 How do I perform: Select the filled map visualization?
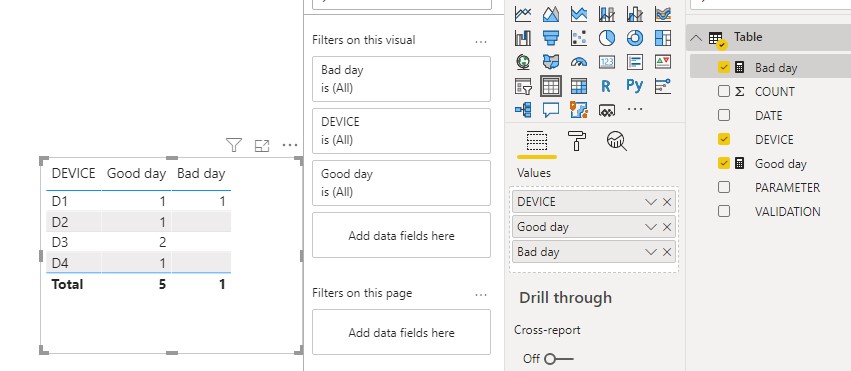(x=551, y=62)
